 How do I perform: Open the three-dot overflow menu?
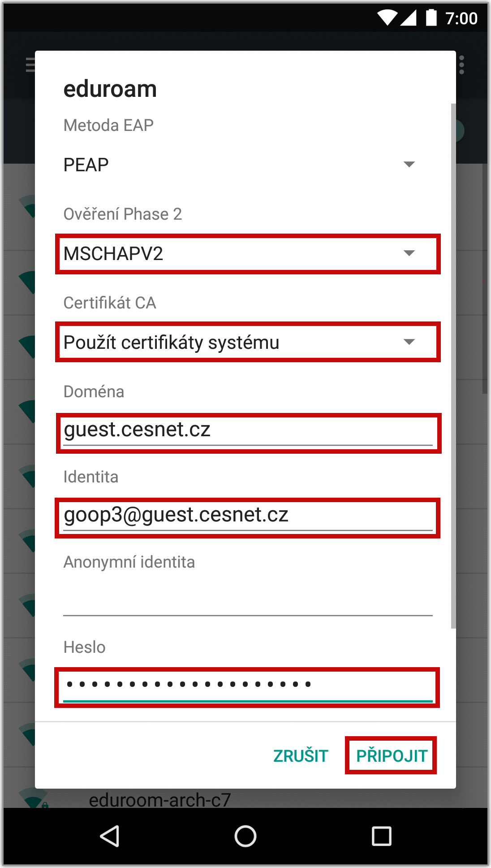462,65
